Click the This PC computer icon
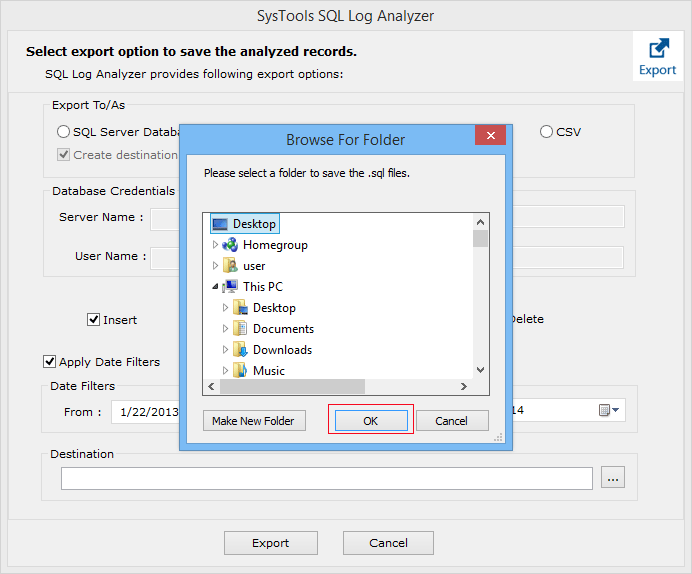This screenshot has width=692, height=574. pyautogui.click(x=230, y=287)
